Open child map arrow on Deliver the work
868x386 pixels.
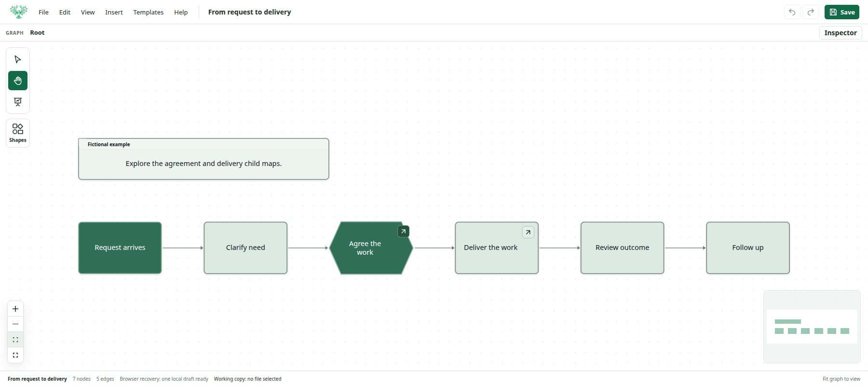click(x=528, y=232)
